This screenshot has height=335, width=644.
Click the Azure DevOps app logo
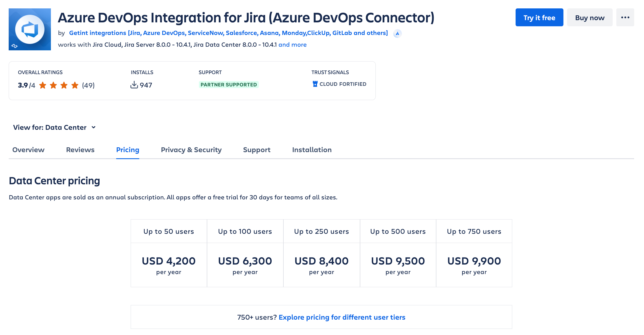(30, 29)
